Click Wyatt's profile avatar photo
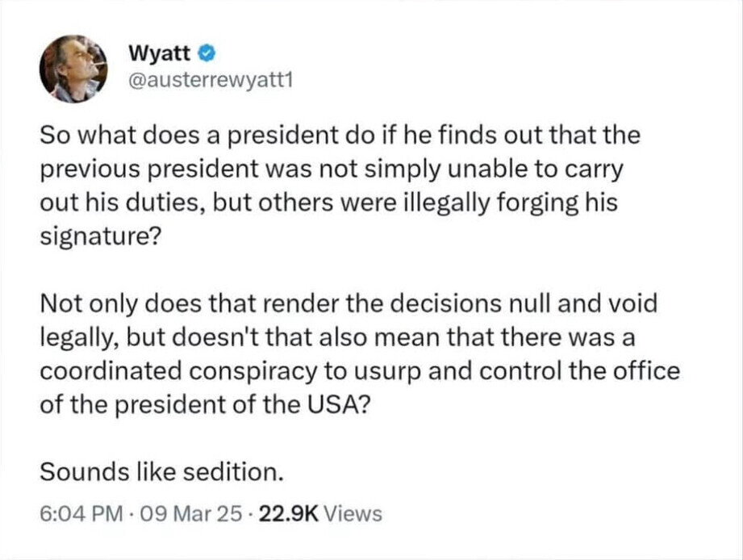The image size is (743, 560). click(73, 69)
